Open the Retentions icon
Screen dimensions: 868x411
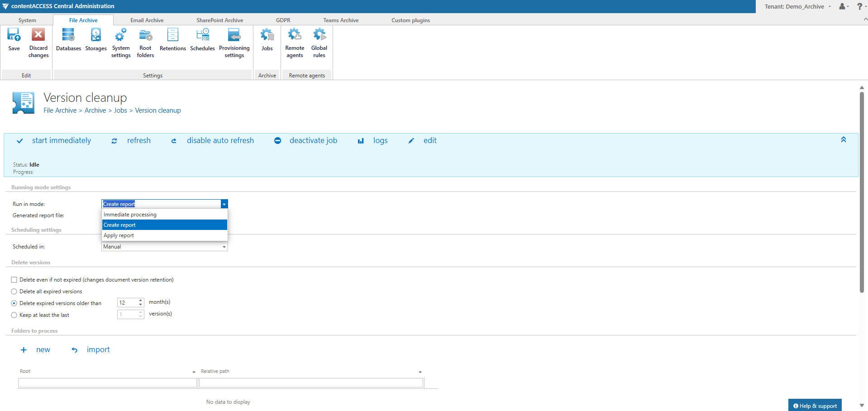click(x=173, y=35)
